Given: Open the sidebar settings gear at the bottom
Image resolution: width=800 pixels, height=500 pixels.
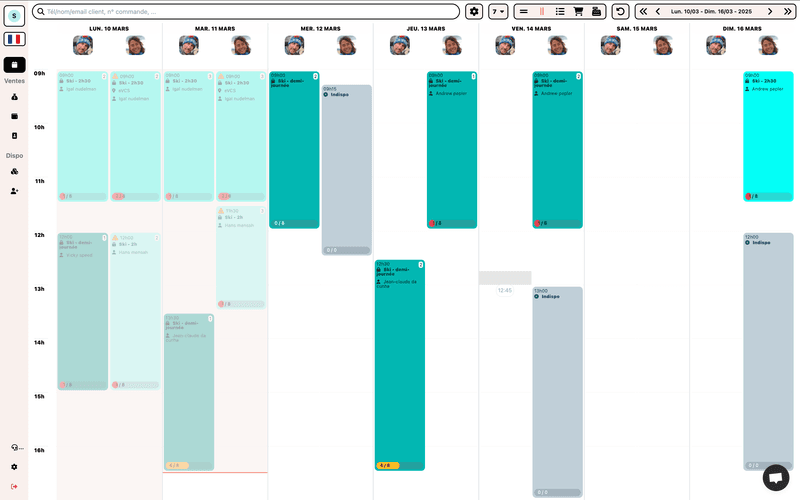Looking at the screenshot, I should pos(14,467).
